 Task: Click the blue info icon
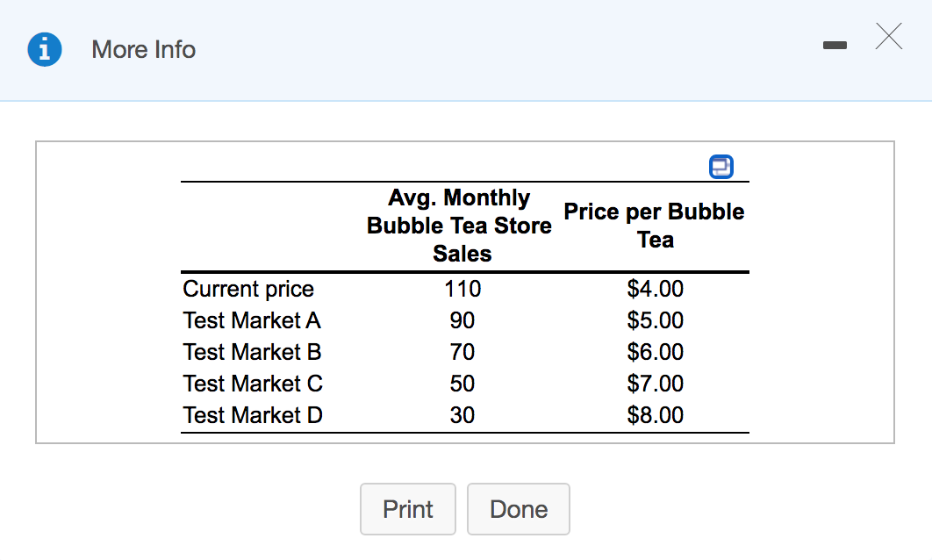(x=45, y=50)
